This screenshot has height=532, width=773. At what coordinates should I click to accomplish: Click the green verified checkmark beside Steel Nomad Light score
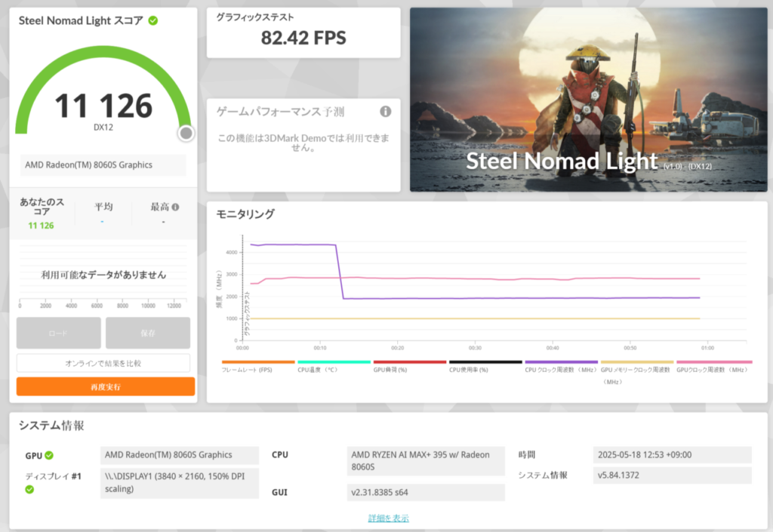[x=153, y=20]
